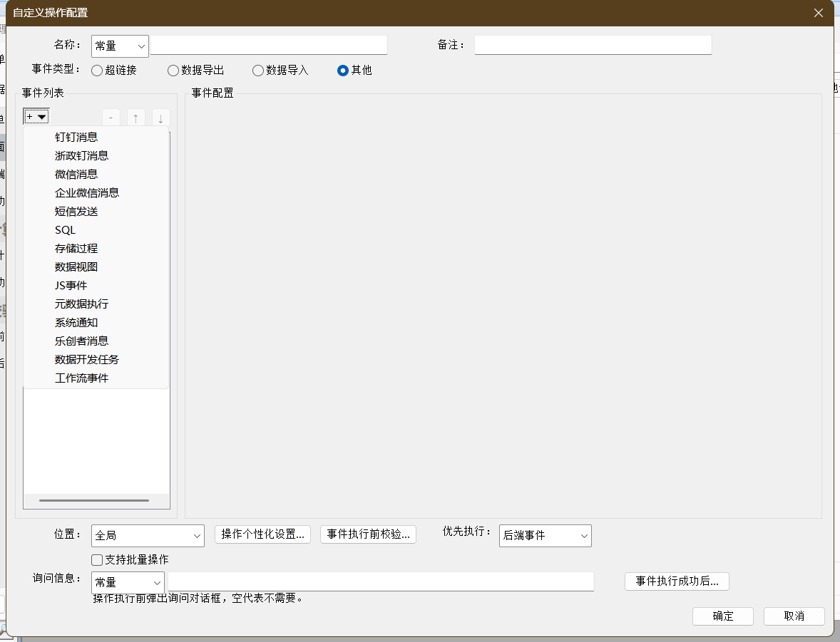
Task: Select the 数据导出 radio button
Action: click(x=173, y=71)
